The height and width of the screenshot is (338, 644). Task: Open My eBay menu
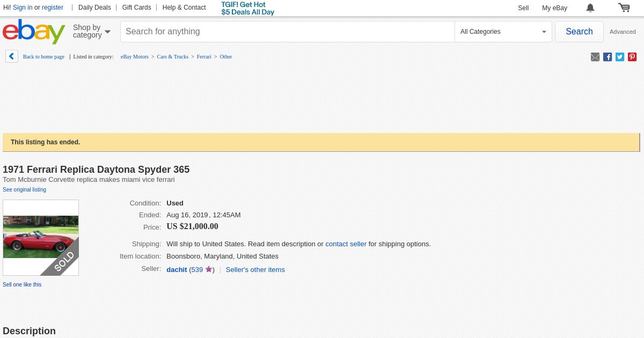tap(554, 8)
